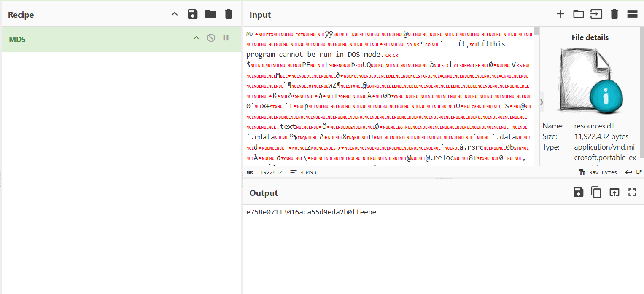Change the Raw Bytes input encoding
This screenshot has height=294, width=644.
click(x=598, y=172)
